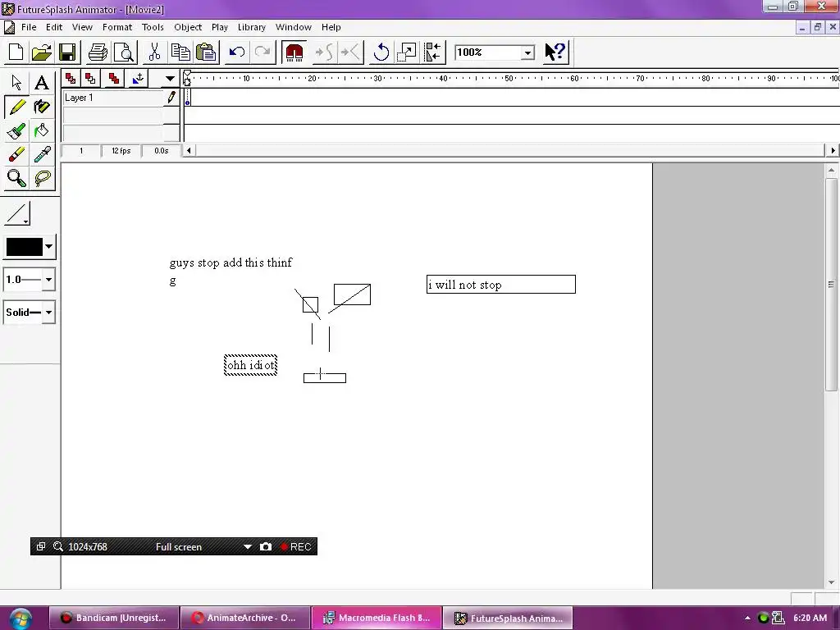This screenshot has height=630, width=840.
Task: Open the 100% zoom dropdown
Action: point(527,52)
